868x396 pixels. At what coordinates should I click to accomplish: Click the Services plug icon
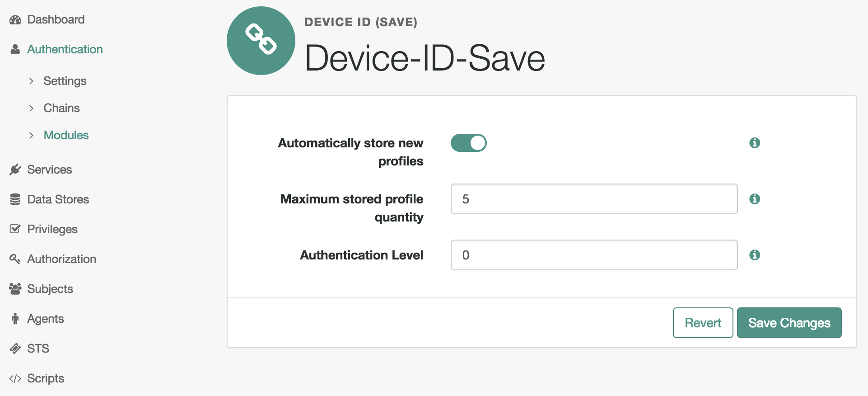pyautogui.click(x=15, y=170)
